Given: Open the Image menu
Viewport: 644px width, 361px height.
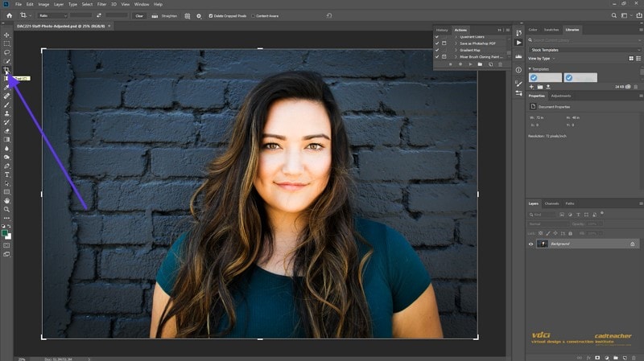Looking at the screenshot, I should (x=43, y=4).
